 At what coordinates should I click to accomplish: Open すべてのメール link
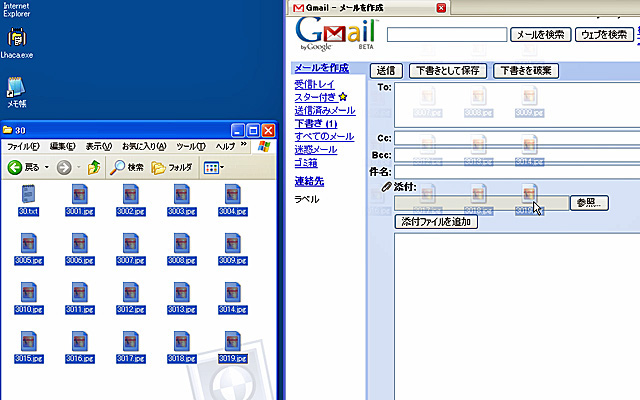tap(324, 136)
